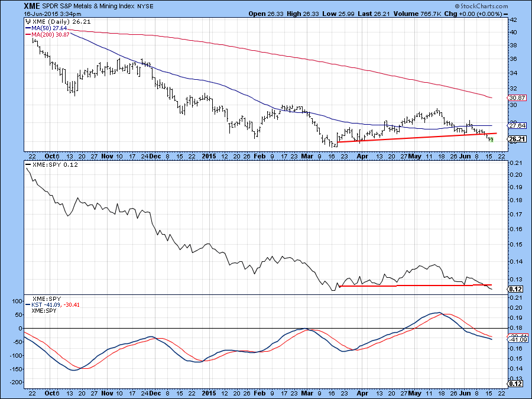This screenshot has width=532, height=399.
Task: Click the NYSE exchange label
Action: pyautogui.click(x=145, y=7)
